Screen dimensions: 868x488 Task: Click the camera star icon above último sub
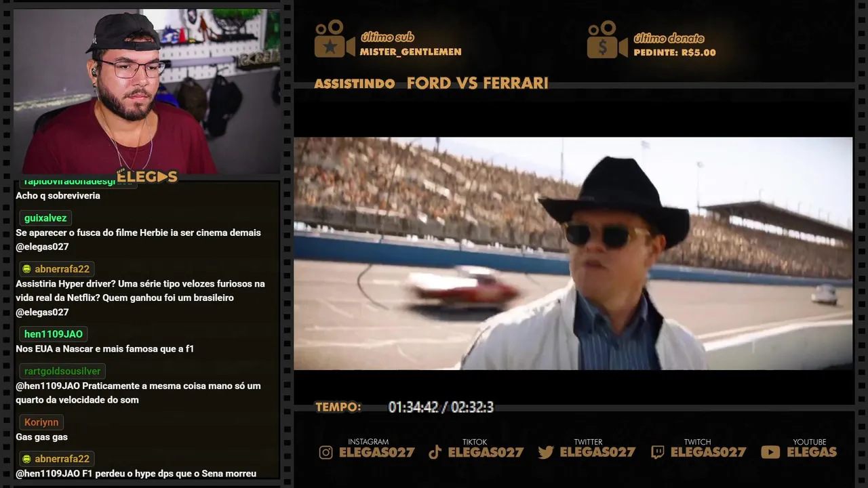point(334,39)
